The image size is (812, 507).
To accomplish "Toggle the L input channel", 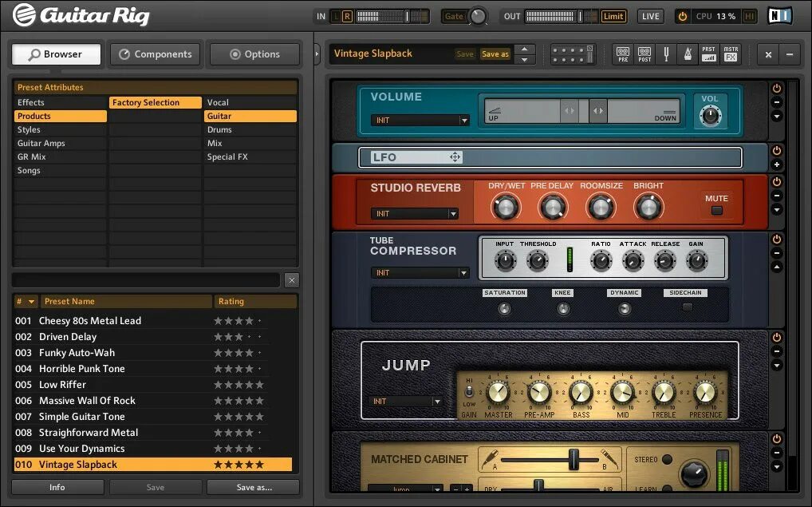I will 336,17.
